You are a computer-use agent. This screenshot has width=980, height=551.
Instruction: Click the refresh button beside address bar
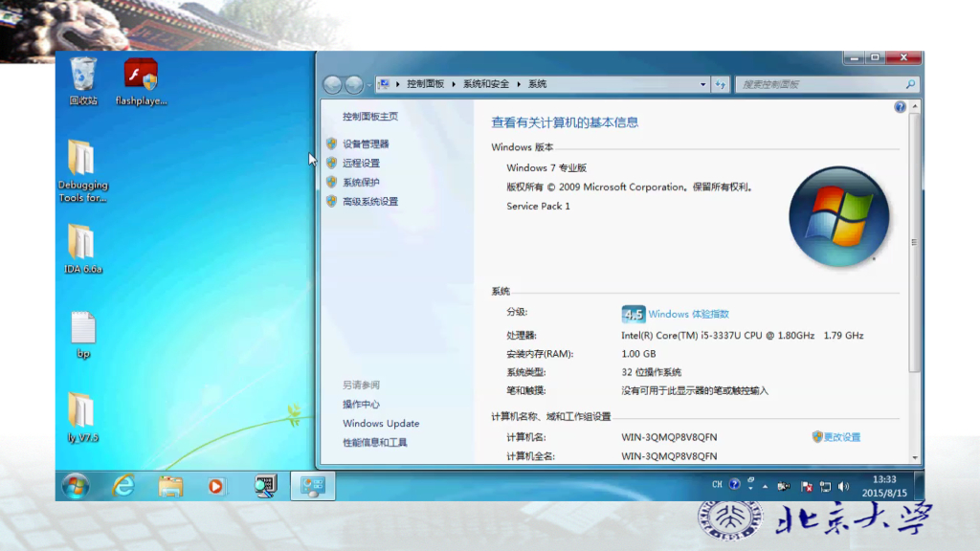(721, 84)
